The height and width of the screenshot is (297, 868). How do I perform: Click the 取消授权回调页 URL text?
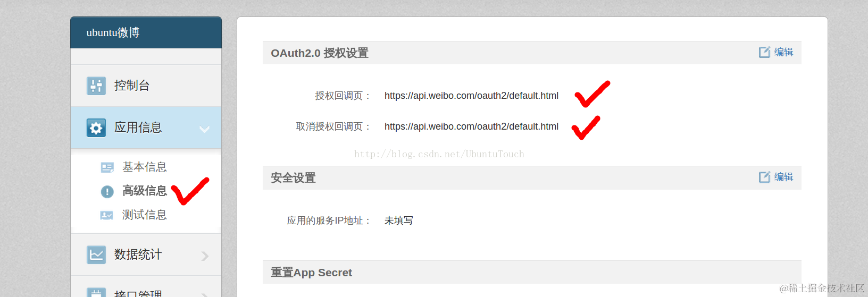(471, 126)
